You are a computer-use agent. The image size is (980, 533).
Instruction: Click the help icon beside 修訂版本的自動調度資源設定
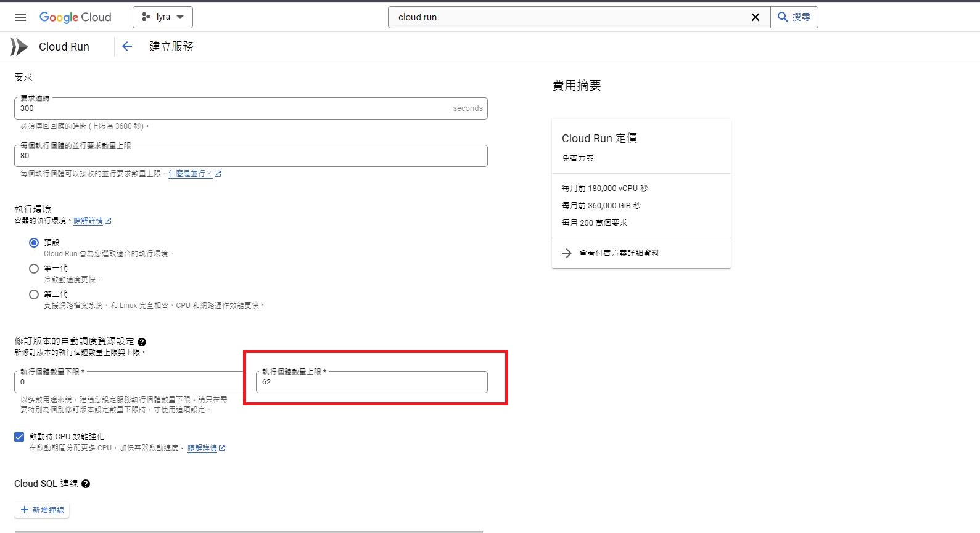click(x=142, y=341)
